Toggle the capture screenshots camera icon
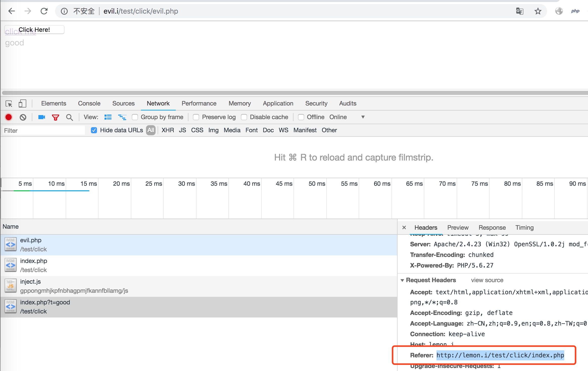 pos(41,117)
